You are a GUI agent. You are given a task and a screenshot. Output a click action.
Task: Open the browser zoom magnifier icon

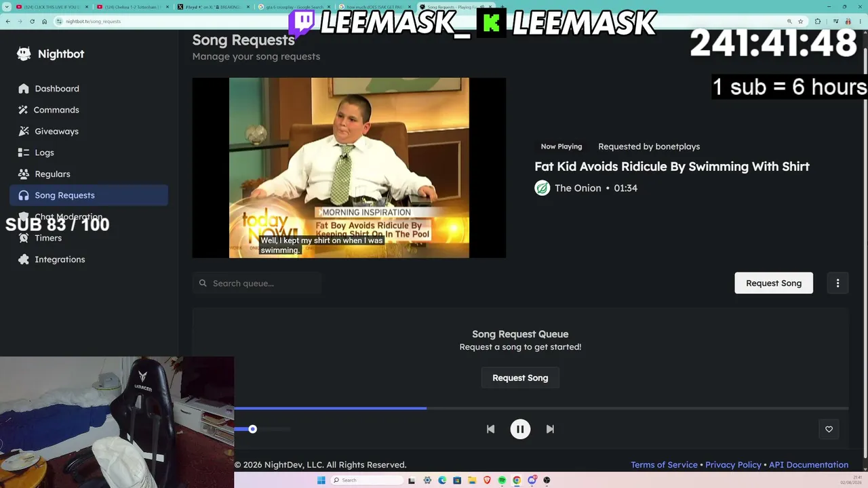coord(789,21)
